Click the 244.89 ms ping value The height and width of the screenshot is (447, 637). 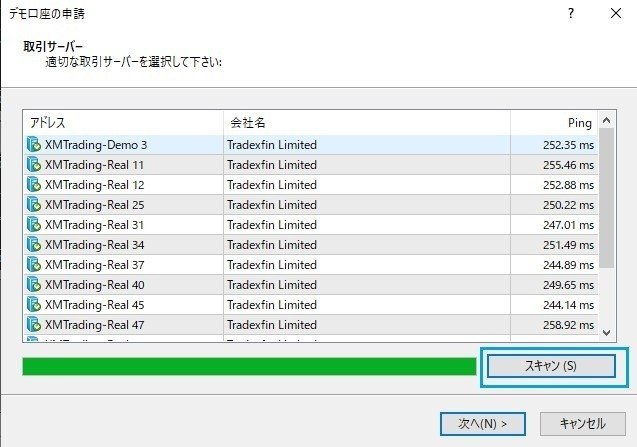click(x=568, y=265)
